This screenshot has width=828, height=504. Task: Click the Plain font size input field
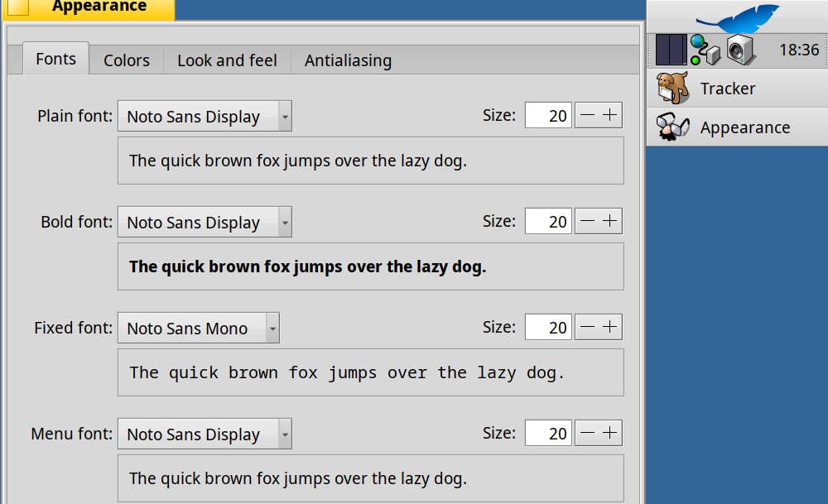(548, 116)
